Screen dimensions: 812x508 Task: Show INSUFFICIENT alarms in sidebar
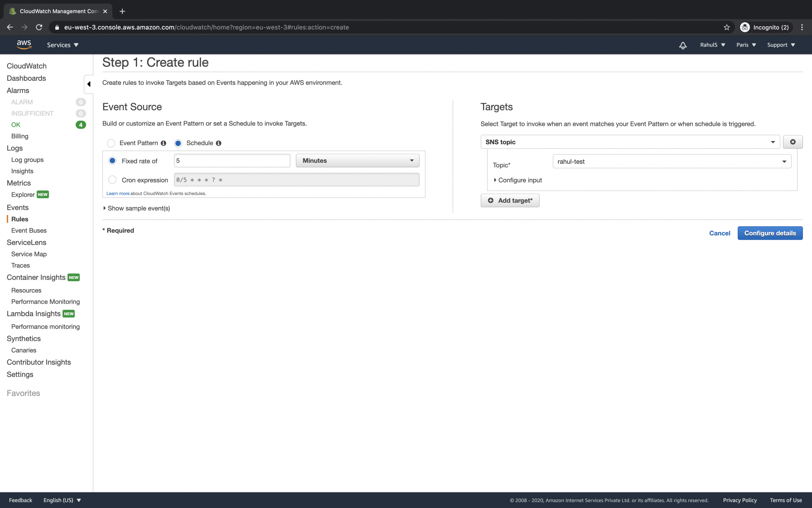pyautogui.click(x=32, y=113)
